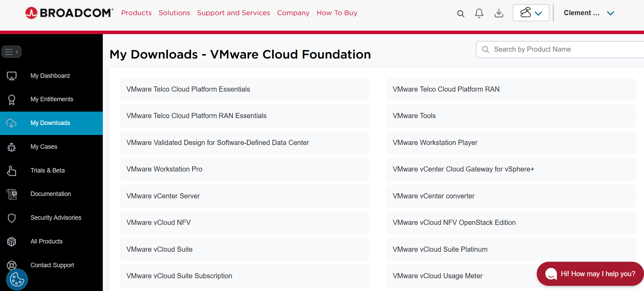
Task: Click the My Dashboard sidebar icon
Action: tap(12, 76)
